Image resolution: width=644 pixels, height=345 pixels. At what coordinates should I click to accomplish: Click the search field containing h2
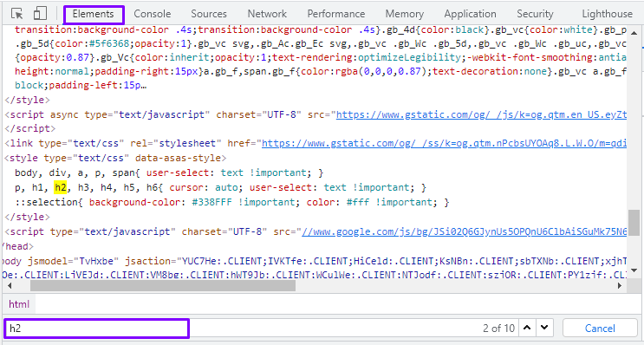pyautogui.click(x=96, y=329)
